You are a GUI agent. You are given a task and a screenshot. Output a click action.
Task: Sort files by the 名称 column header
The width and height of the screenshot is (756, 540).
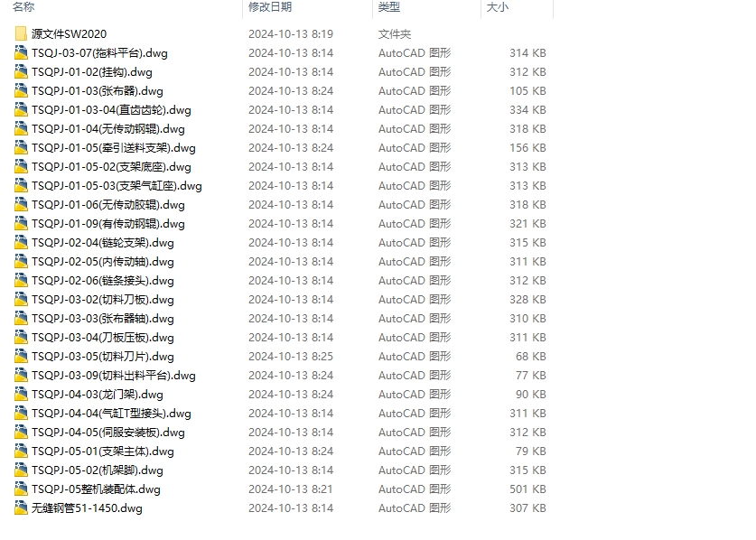point(23,6)
